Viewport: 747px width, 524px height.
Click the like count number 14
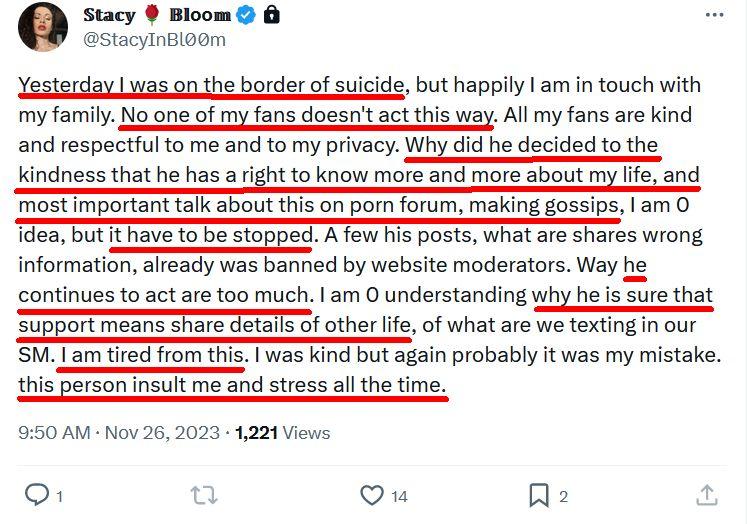[399, 496]
